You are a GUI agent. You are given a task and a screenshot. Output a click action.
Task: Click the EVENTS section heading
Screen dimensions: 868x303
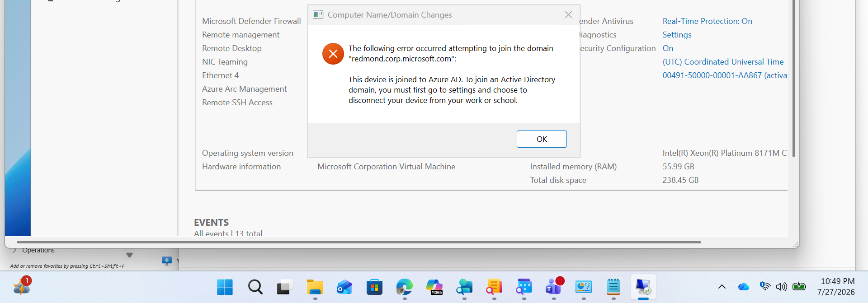(211, 223)
